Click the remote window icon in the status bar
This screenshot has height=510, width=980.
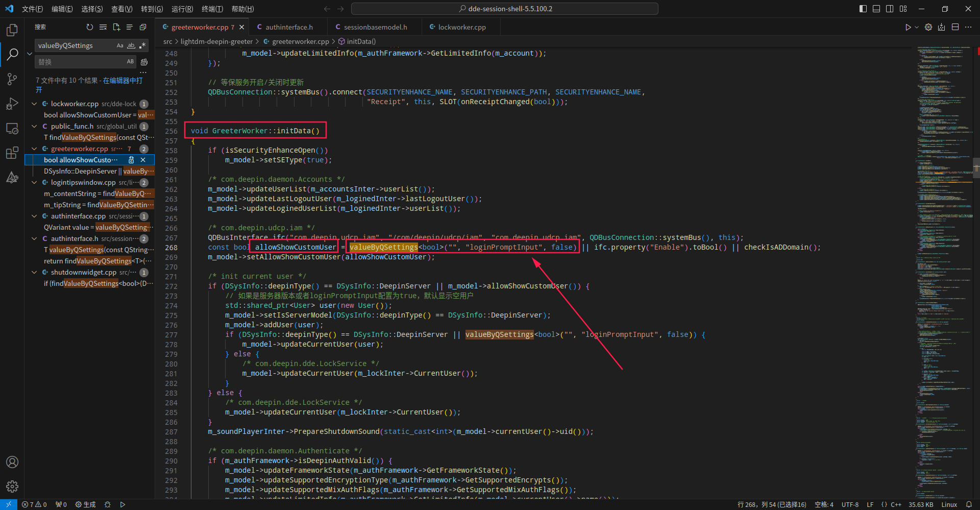point(9,504)
